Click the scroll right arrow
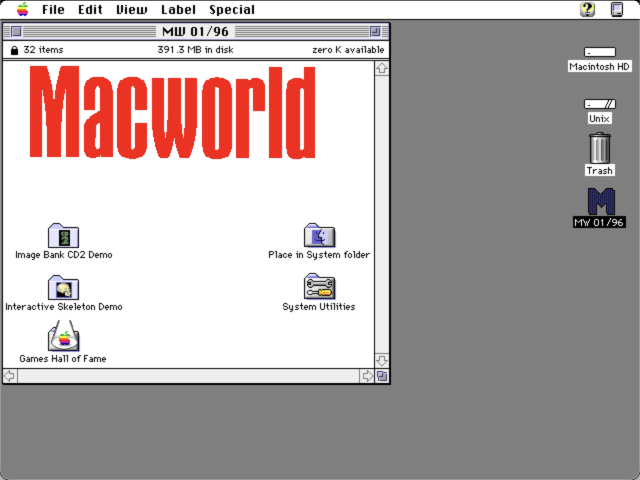This screenshot has height=480, width=640. click(x=367, y=376)
